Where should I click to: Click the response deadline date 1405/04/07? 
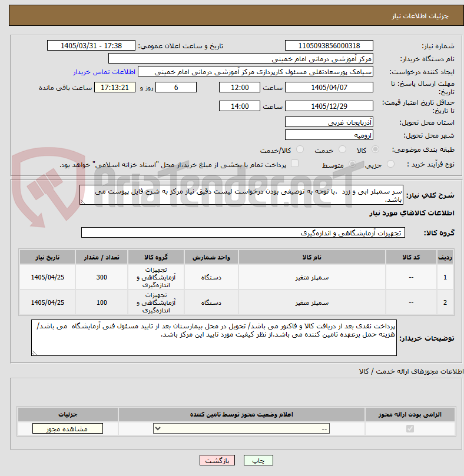pos(329,88)
